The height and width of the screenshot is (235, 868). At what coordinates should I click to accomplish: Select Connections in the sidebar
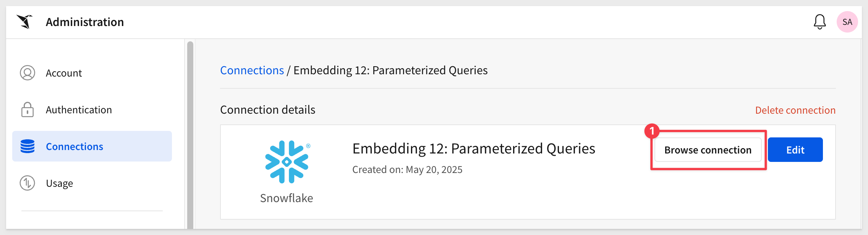[92, 146]
